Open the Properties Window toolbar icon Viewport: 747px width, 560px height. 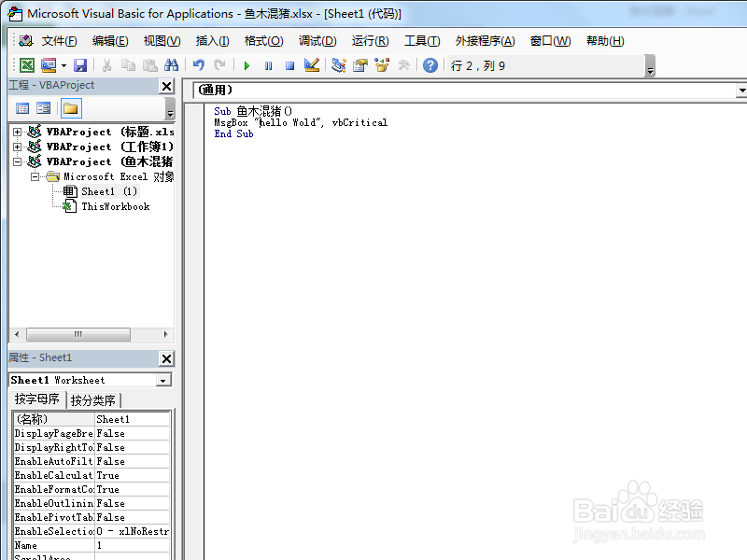(x=360, y=65)
